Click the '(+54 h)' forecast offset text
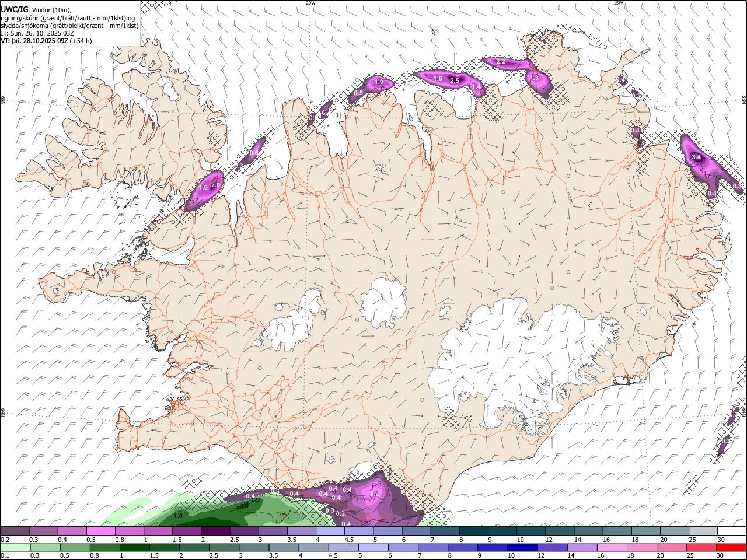The image size is (747, 560). pyautogui.click(x=81, y=41)
